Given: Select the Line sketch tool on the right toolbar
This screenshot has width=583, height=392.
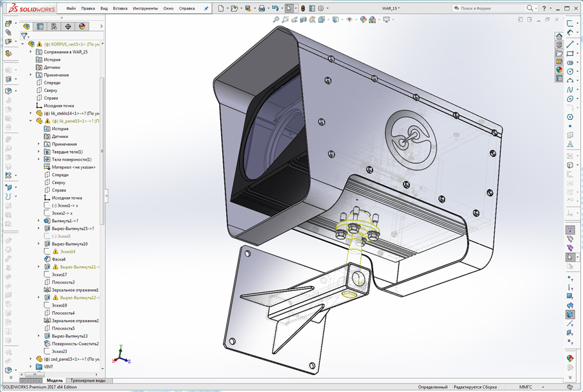Looking at the screenshot, I should click(569, 45).
